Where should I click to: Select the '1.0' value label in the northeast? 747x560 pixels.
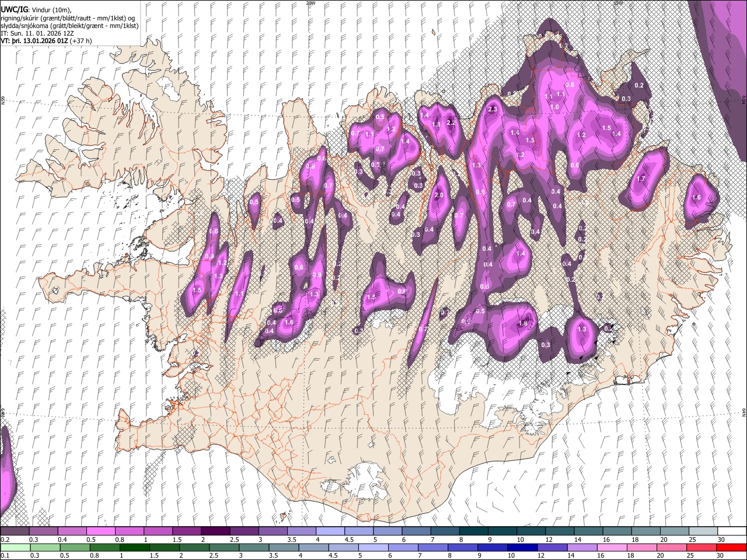point(554,107)
